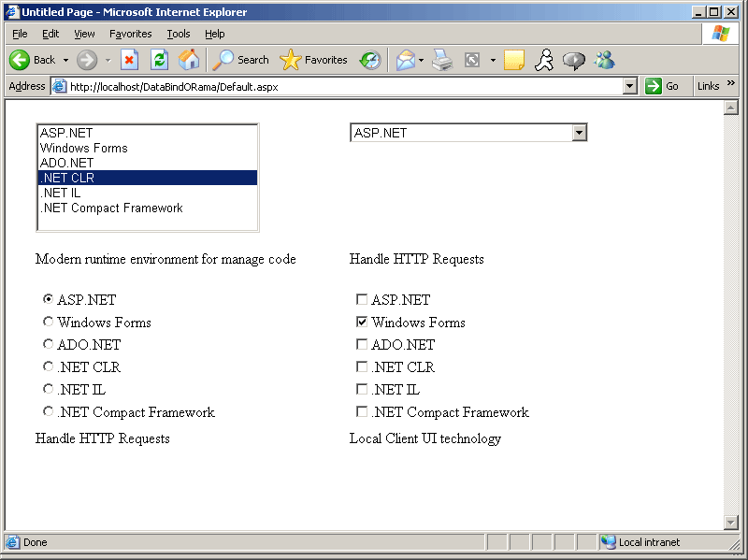Expand the Back button history dropdown
Viewport: 748px width, 560px height.
click(x=66, y=60)
